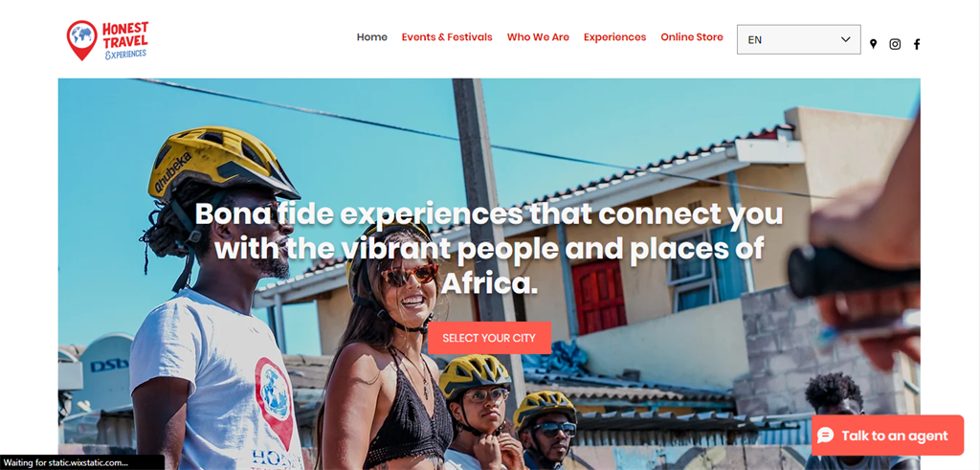The width and height of the screenshot is (980, 470).
Task: Click the Honest Travel Experiences logo
Action: pyautogui.click(x=107, y=40)
